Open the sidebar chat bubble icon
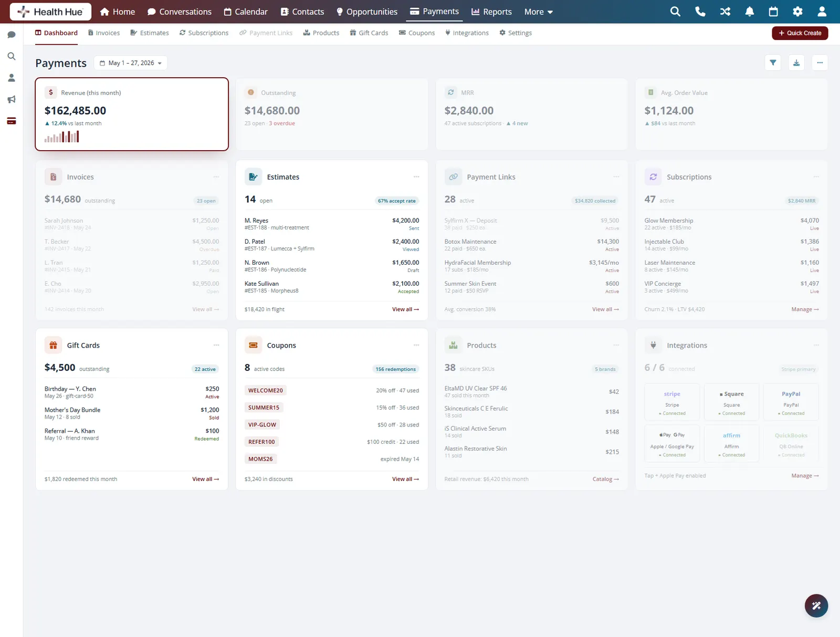Screen dimensions: 840x637 click(x=12, y=35)
